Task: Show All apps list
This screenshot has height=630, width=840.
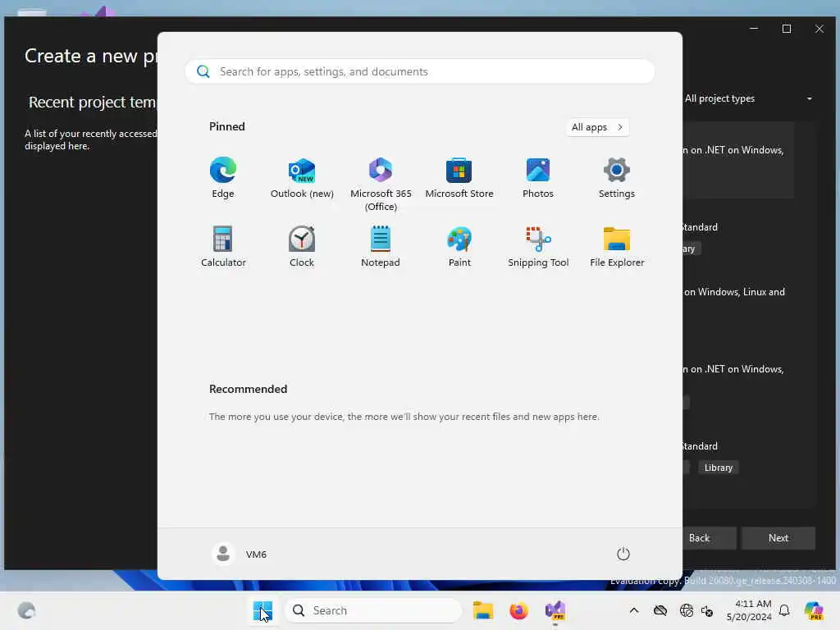Action: click(x=597, y=127)
